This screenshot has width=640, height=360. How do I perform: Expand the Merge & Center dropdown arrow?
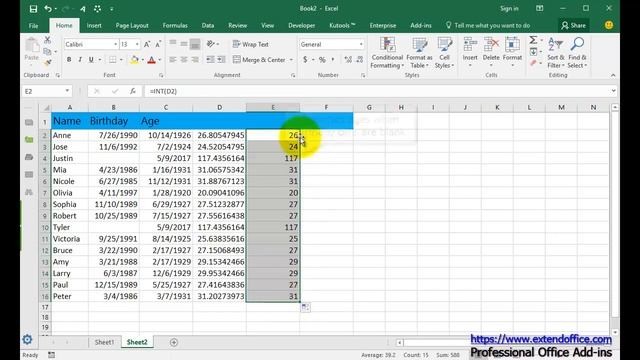pyautogui.click(x=291, y=60)
